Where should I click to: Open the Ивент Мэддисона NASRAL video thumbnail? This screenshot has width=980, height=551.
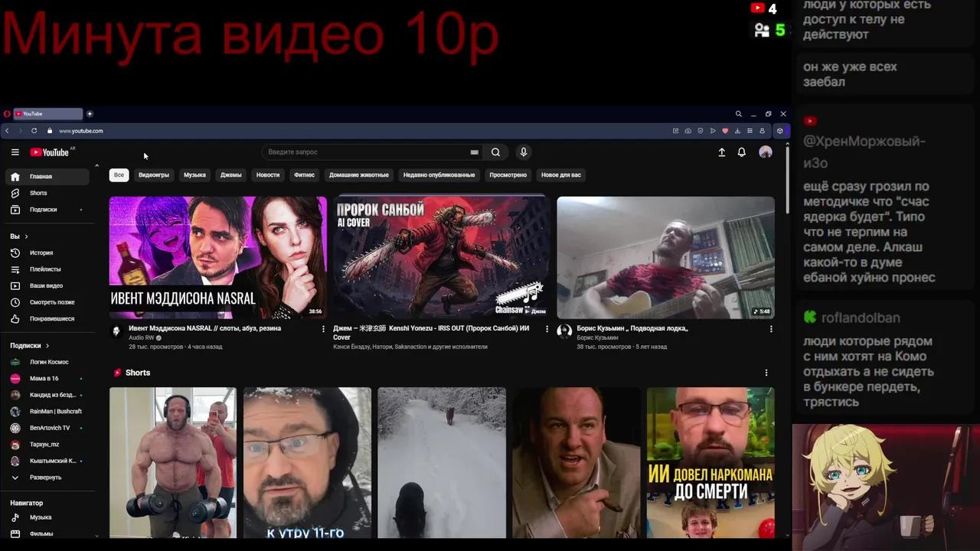[x=218, y=258]
